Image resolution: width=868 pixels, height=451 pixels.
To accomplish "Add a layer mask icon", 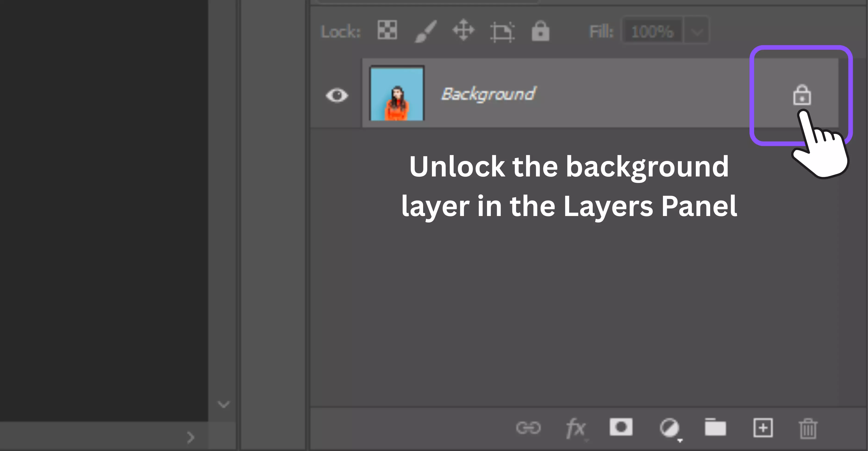I will pyautogui.click(x=621, y=427).
